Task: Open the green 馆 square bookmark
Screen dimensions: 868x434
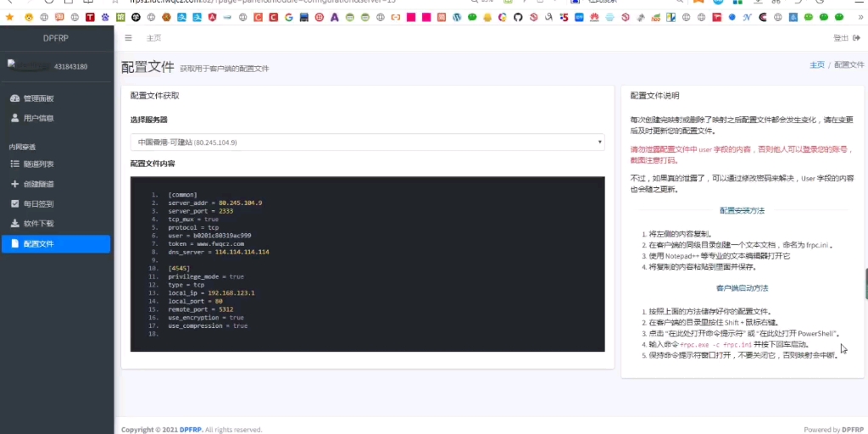Action: [120, 17]
